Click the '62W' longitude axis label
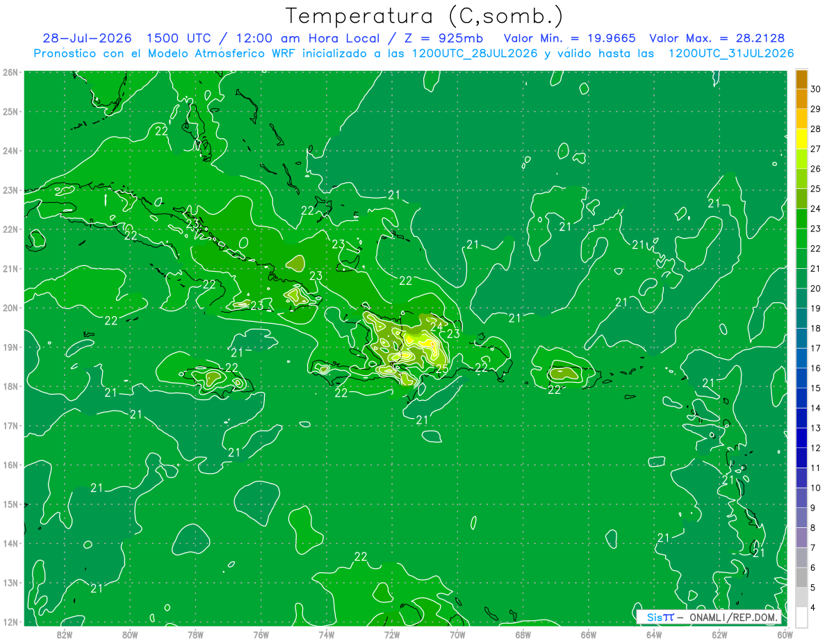834x644 pixels. point(719,634)
